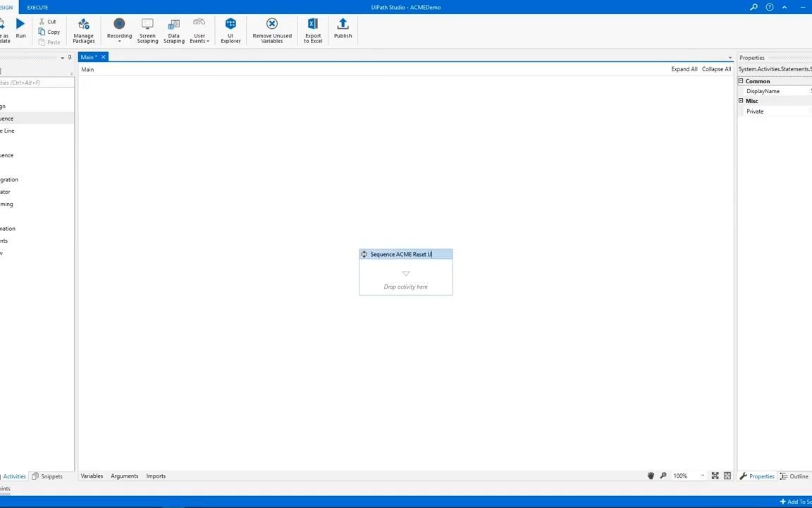Run the workflow with the Run button
Image resolution: width=812 pixels, height=508 pixels.
point(20,28)
